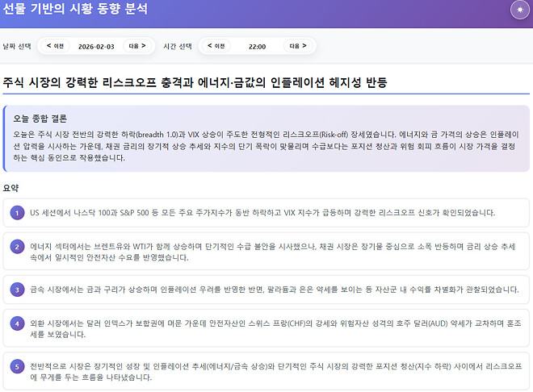
Task: Click the '요약' section heading
Action: (10, 188)
